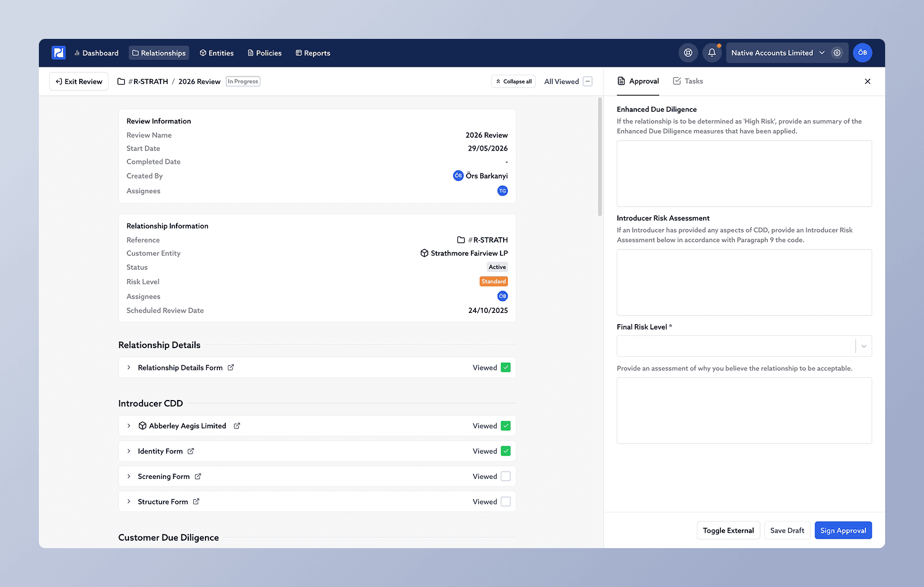Expand the Identity Form row

[x=129, y=451]
